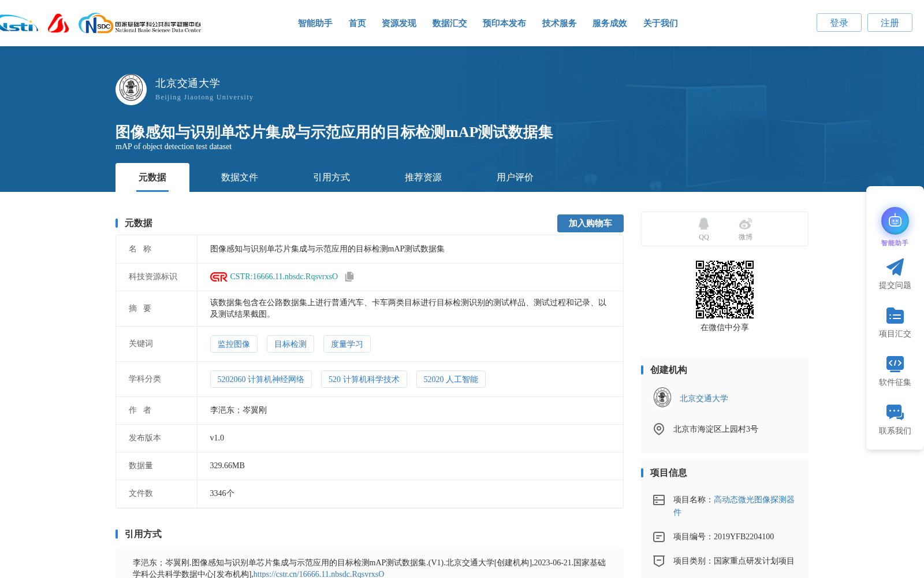Click the WeChat share QR code
924x578 pixels.
(x=725, y=290)
